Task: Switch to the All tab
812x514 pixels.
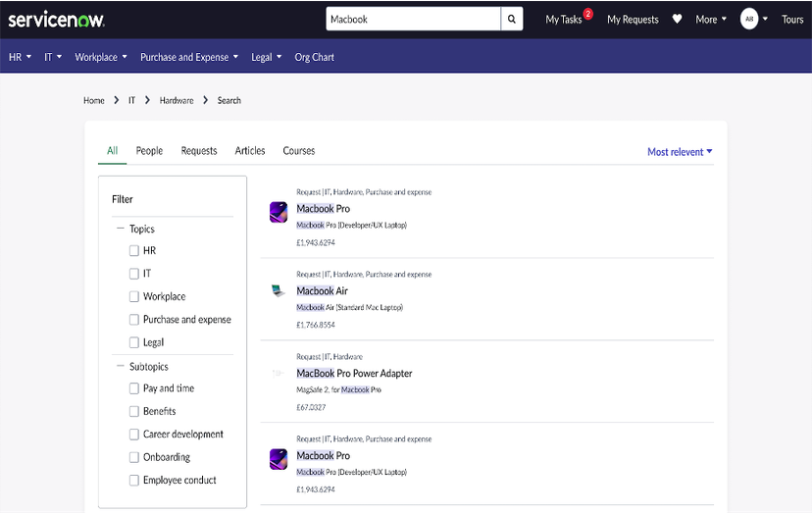Action: tap(113, 151)
